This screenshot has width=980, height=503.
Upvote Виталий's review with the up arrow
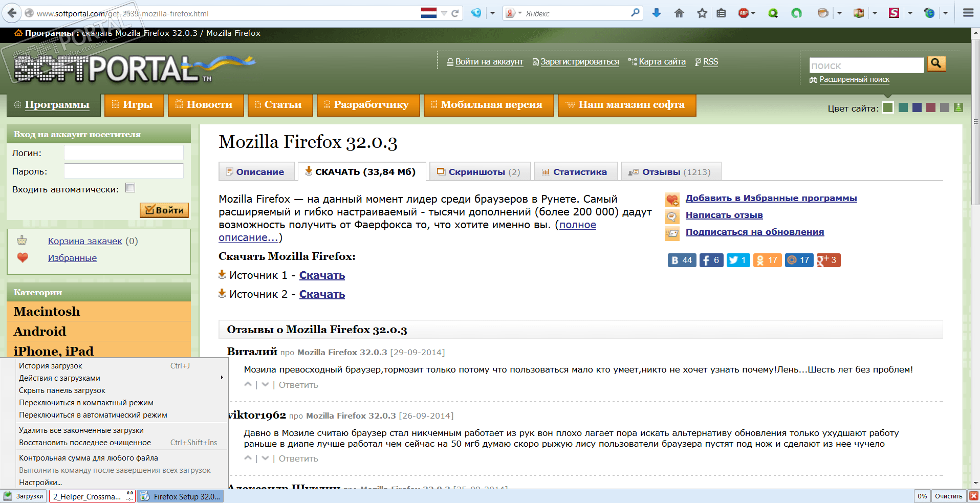[x=248, y=384]
